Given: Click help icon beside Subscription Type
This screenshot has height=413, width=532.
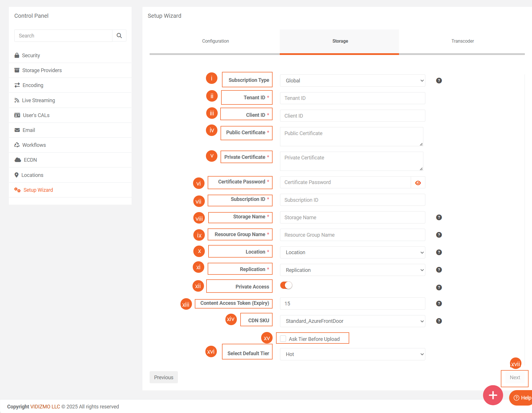Looking at the screenshot, I should 439,81.
